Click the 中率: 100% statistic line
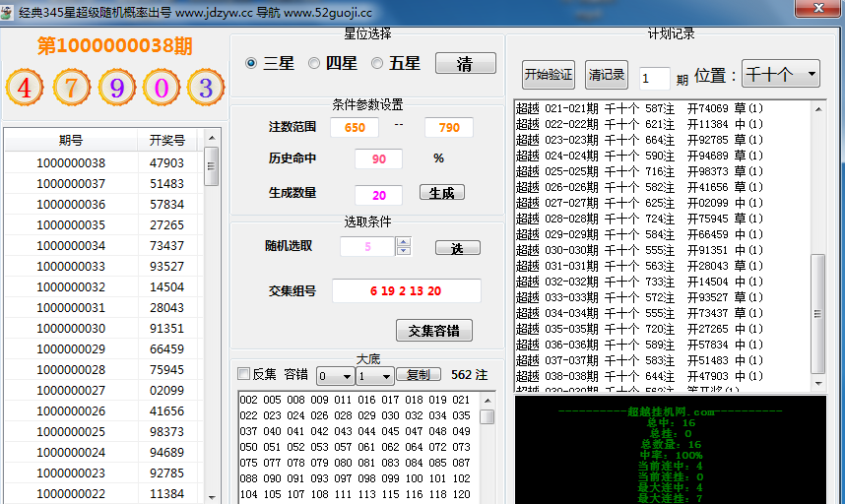 coord(671,456)
